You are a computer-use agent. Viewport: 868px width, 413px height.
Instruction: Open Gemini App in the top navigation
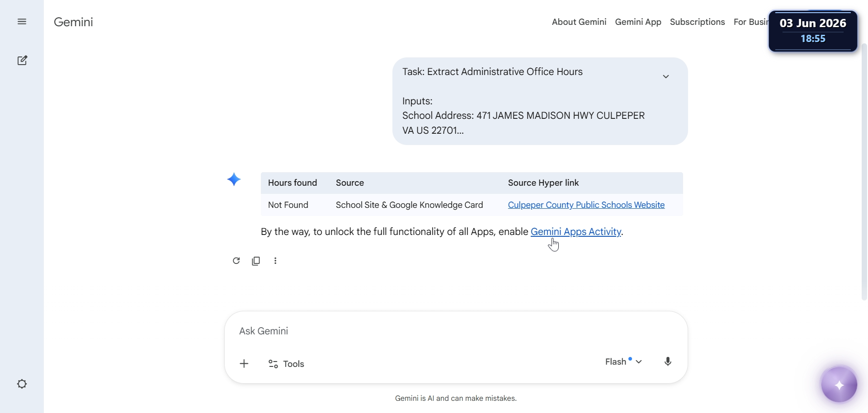pos(638,22)
